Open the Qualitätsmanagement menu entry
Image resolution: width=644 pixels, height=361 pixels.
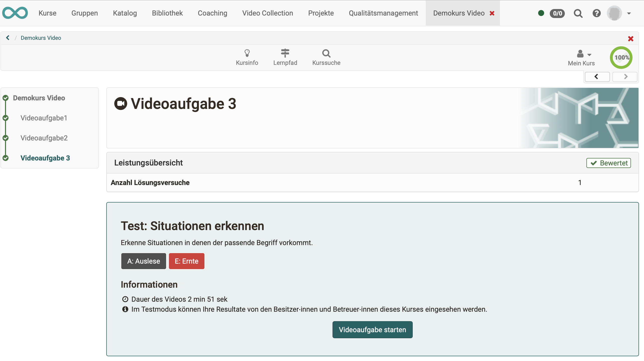tap(383, 13)
